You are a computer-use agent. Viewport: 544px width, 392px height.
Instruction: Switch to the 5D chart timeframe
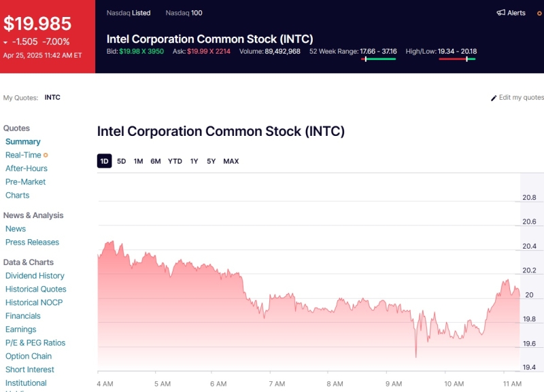[121, 161]
